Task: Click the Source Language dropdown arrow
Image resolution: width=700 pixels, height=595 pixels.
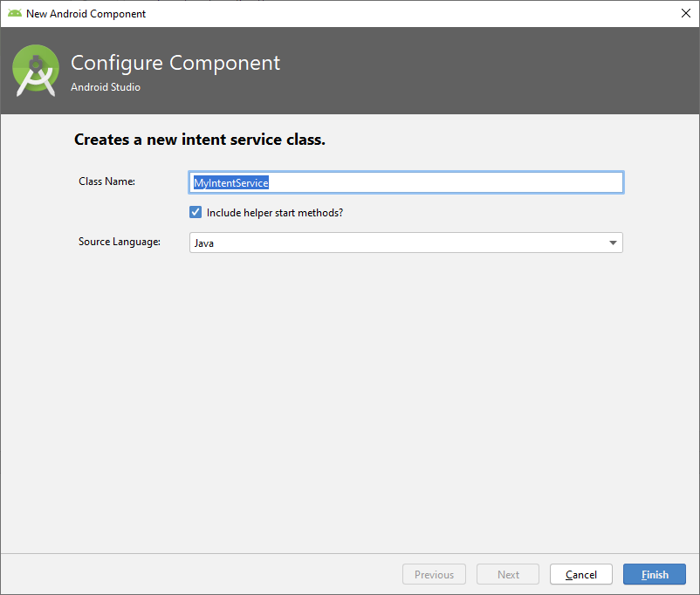Action: pyautogui.click(x=613, y=243)
